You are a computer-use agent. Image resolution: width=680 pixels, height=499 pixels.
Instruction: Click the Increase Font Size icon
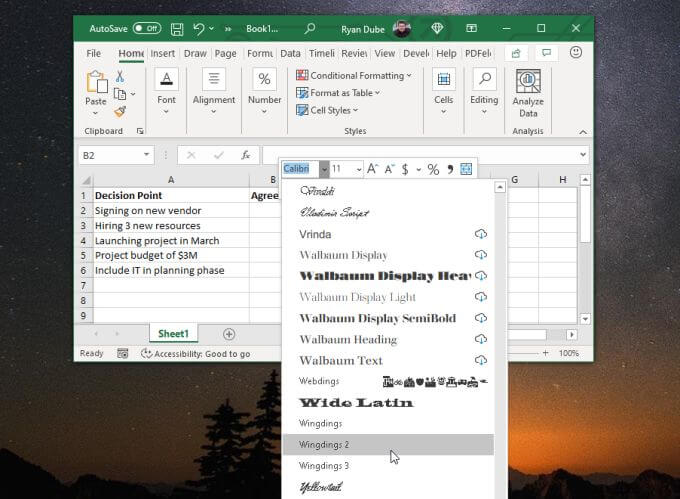(373, 170)
